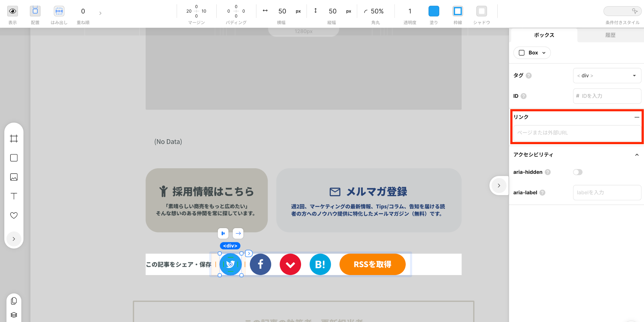Select the Facebook share icon
The image size is (644, 322).
point(260,264)
